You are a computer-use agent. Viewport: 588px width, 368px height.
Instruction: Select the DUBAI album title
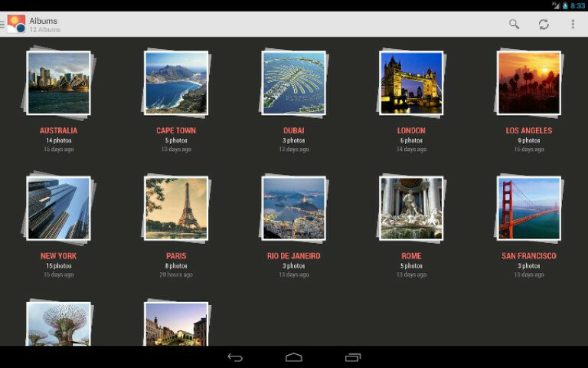click(294, 130)
